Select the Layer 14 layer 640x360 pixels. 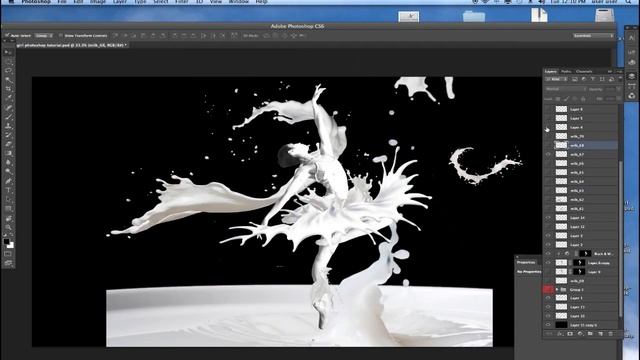[586, 218]
